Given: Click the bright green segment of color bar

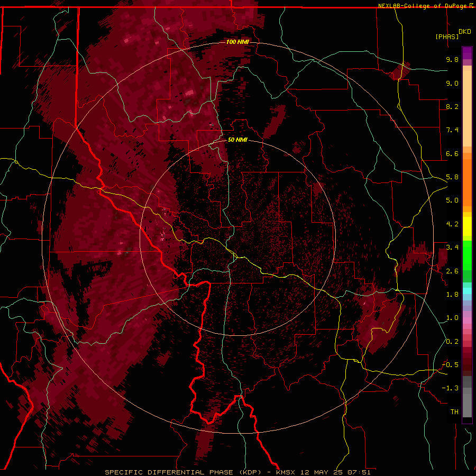Looking at the screenshot, I should point(467,255).
